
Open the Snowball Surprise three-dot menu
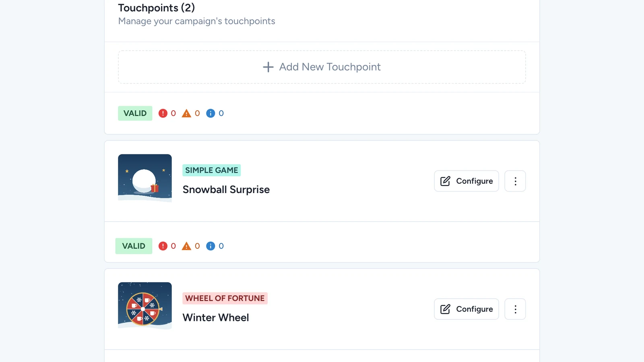[515, 181]
